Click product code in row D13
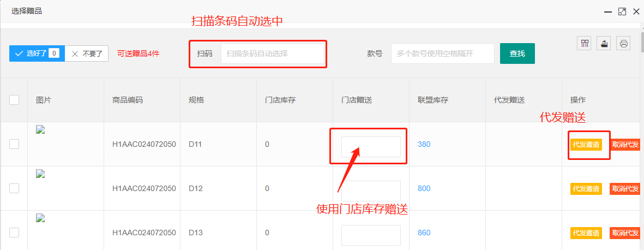 pyautogui.click(x=144, y=233)
